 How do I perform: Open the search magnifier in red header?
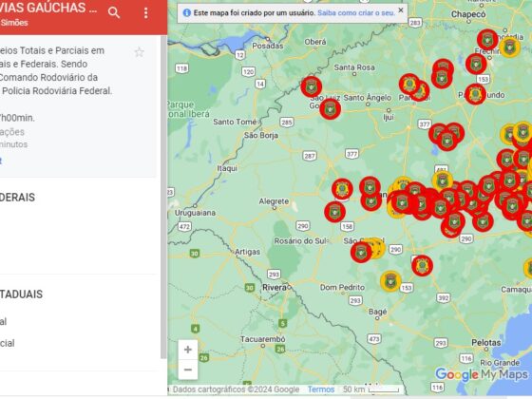point(114,13)
